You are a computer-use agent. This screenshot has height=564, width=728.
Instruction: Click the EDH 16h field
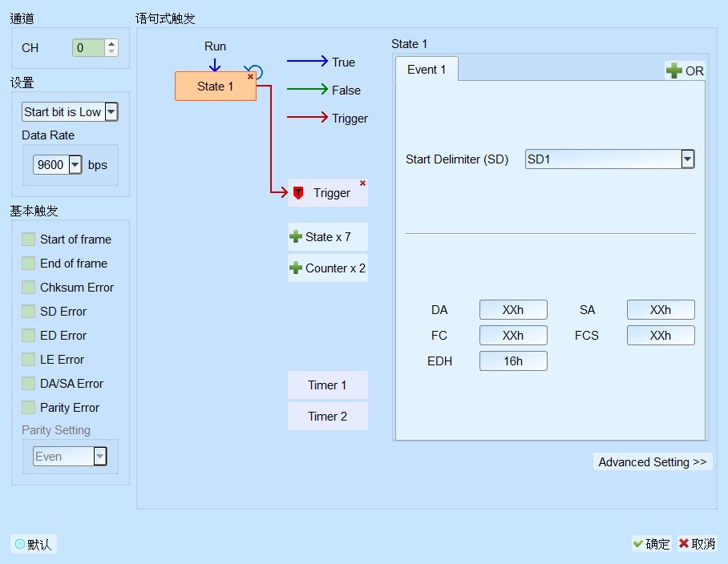click(x=513, y=361)
